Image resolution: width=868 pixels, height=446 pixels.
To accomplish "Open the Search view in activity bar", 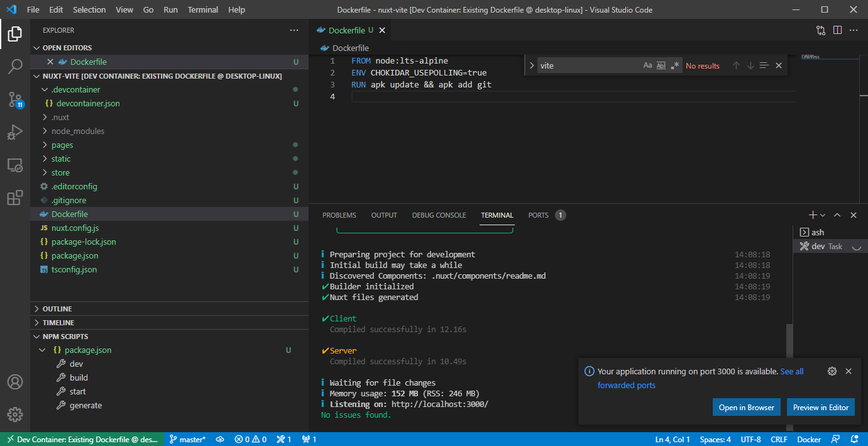I will tap(15, 66).
